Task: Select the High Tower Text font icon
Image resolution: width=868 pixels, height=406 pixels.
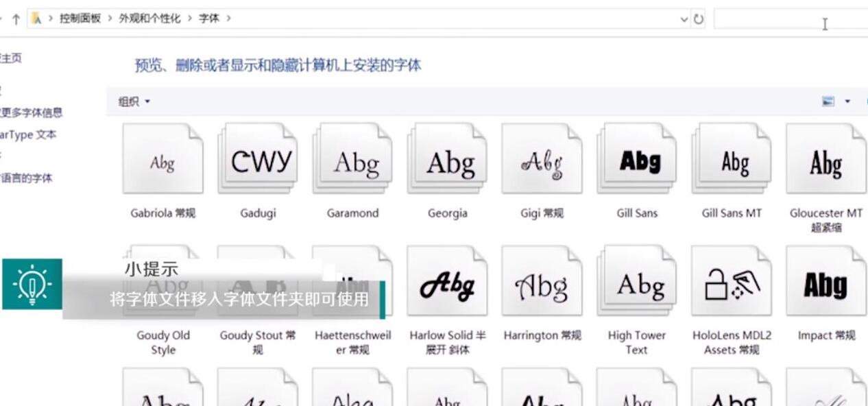Action: (636, 281)
